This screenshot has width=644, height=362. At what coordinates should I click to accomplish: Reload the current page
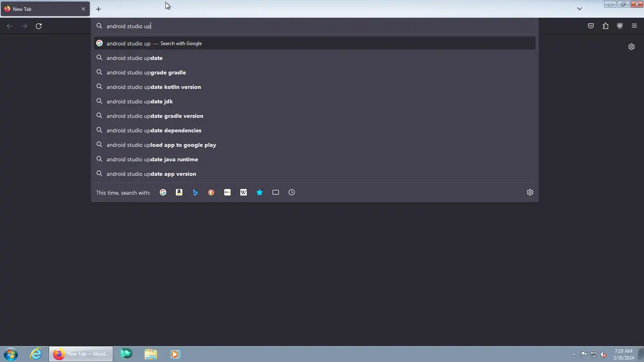pos(39,26)
